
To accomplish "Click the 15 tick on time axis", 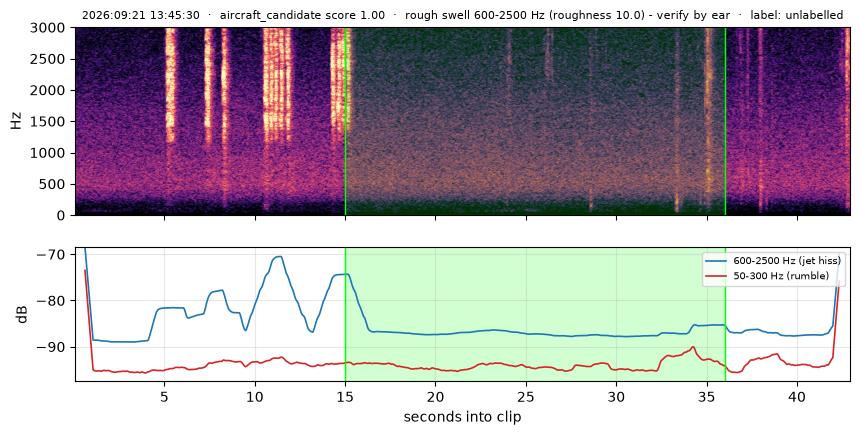I will click(x=346, y=395).
